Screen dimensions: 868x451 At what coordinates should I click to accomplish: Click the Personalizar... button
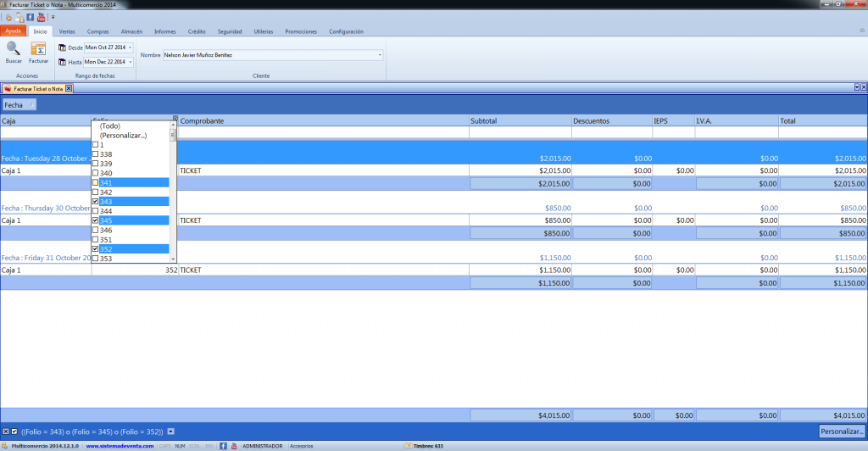click(842, 432)
